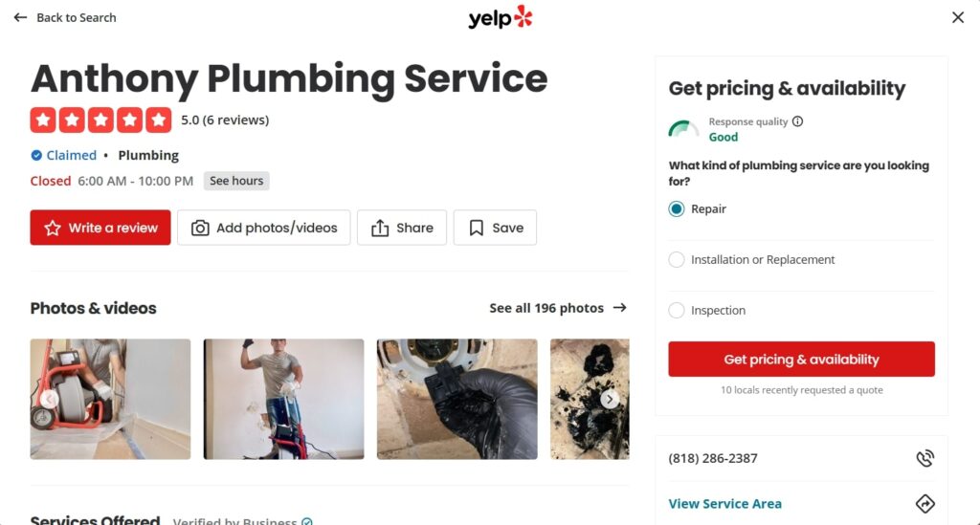Click the phone call icon beside number

click(x=924, y=458)
